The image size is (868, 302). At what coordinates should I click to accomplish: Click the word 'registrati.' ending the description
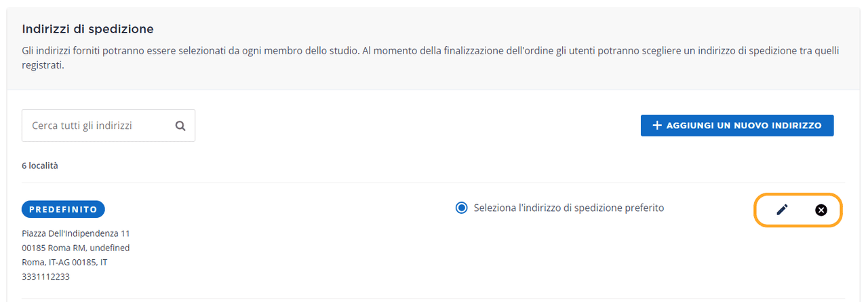pos(43,67)
